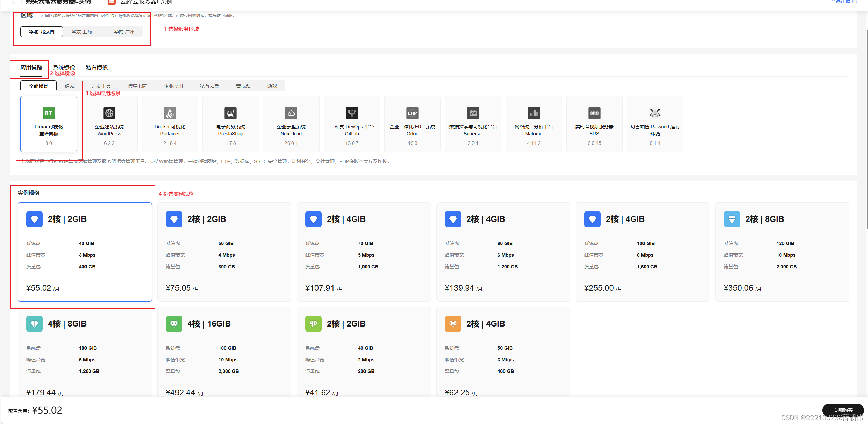
Task: Select the Nextcloud cloud icon
Action: coord(291,113)
